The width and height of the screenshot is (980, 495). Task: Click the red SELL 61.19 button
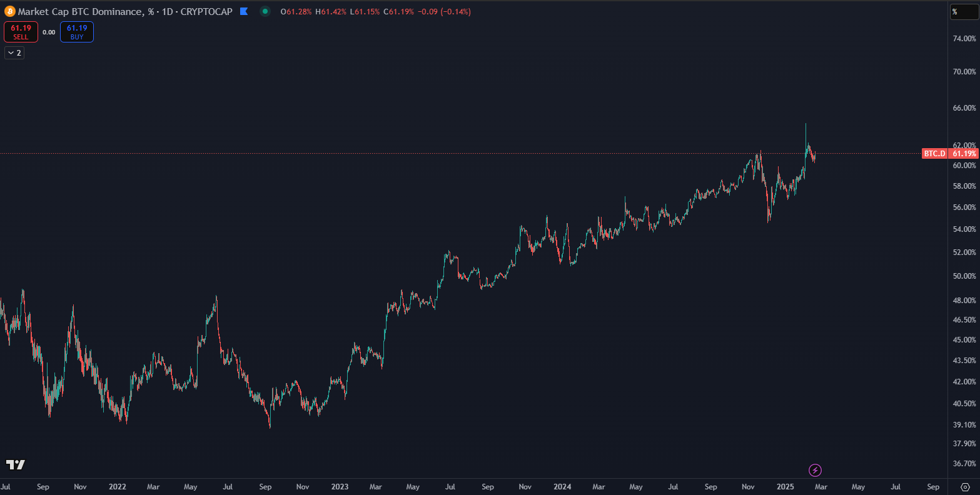tap(21, 32)
